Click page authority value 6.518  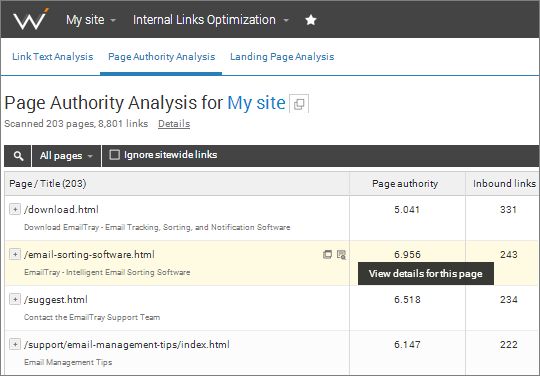point(407,300)
